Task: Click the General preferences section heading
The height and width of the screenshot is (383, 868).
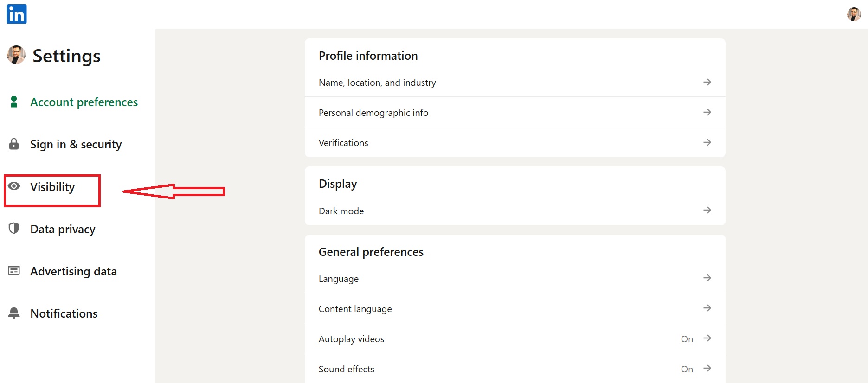Action: click(x=371, y=252)
